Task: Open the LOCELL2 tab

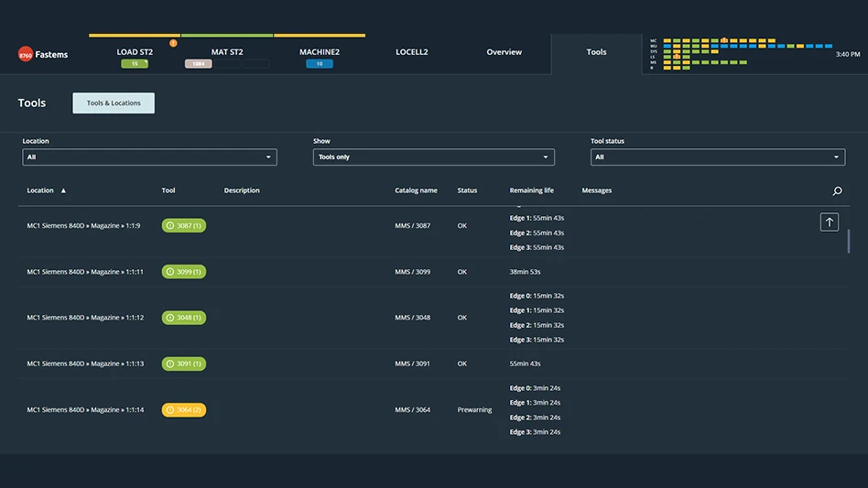Action: click(411, 52)
